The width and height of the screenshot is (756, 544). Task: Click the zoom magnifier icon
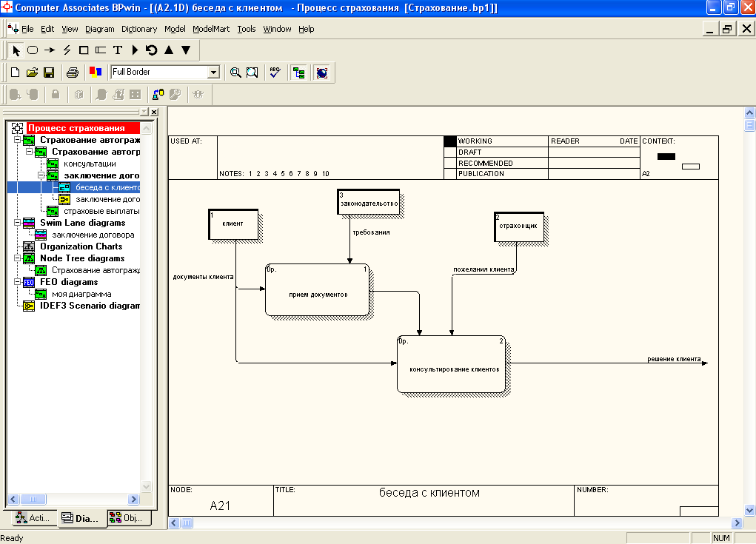pyautogui.click(x=235, y=73)
